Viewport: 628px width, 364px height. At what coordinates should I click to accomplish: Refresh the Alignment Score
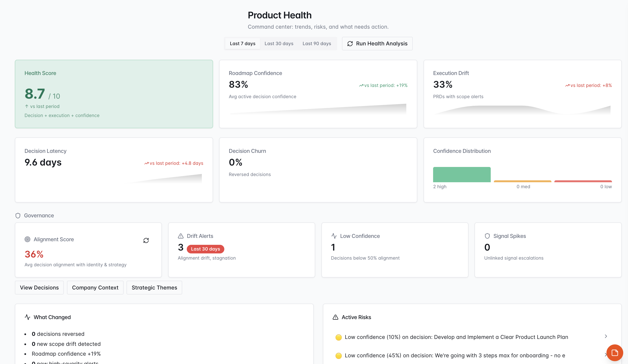pos(146,240)
